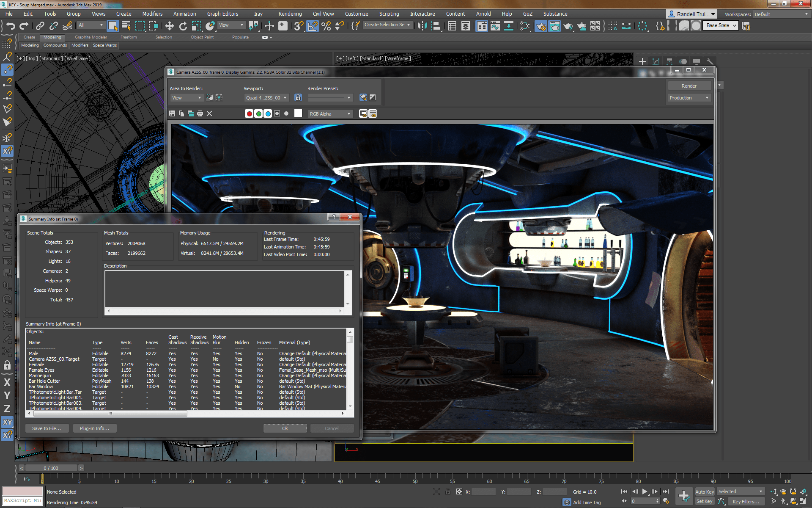This screenshot has height=508, width=812.
Task: Save the rendered image with the disk icon
Action: 172,113
